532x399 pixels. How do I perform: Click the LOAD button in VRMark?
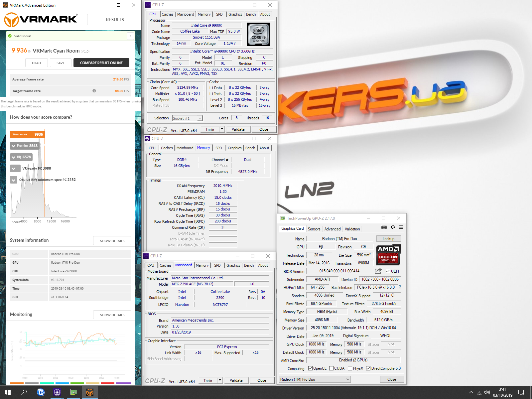tap(37, 63)
